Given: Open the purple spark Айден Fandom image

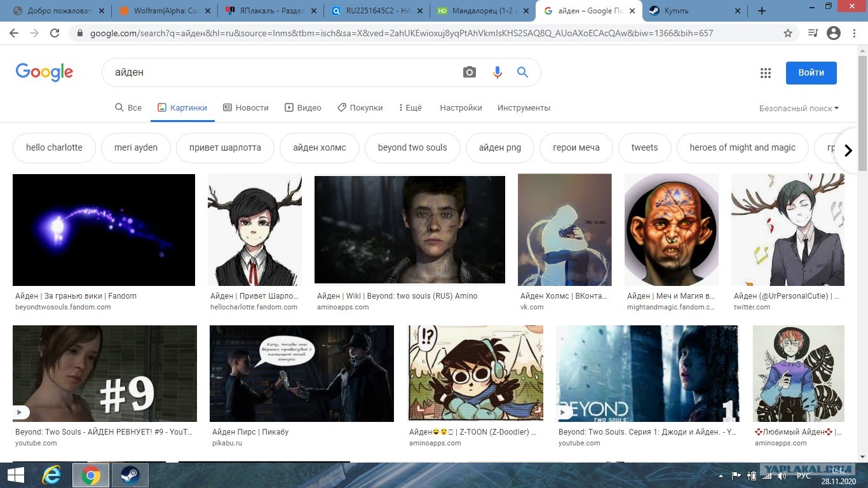Looking at the screenshot, I should [x=104, y=230].
